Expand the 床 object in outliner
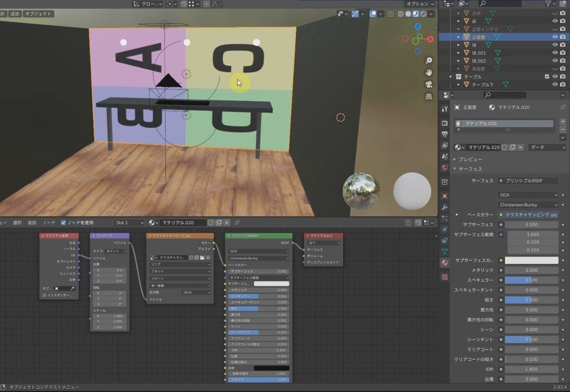570x392 pixels. (458, 21)
